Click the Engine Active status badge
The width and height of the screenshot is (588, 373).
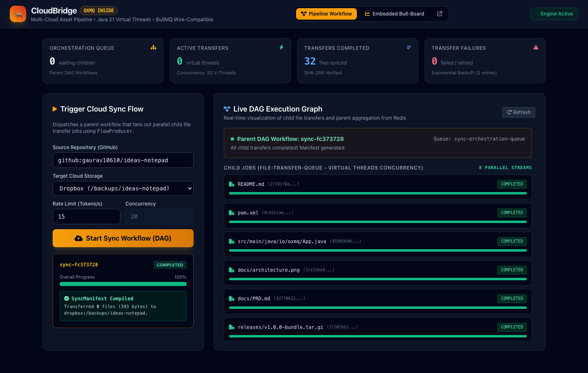[x=554, y=14]
